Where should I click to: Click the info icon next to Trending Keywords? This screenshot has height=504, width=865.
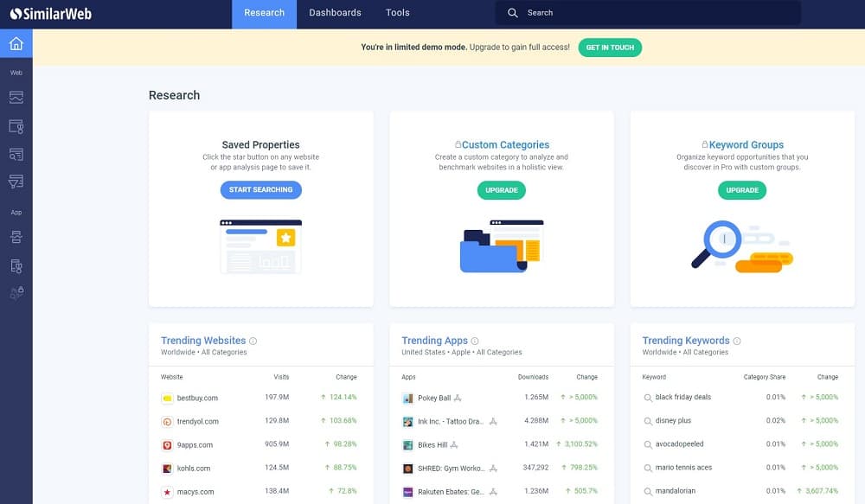(736, 341)
